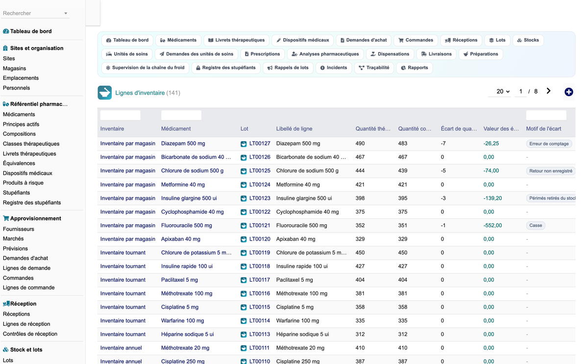Viewport: 588px width, 364px height.
Task: Sort by Quantité théorique column header
Action: pos(373,129)
